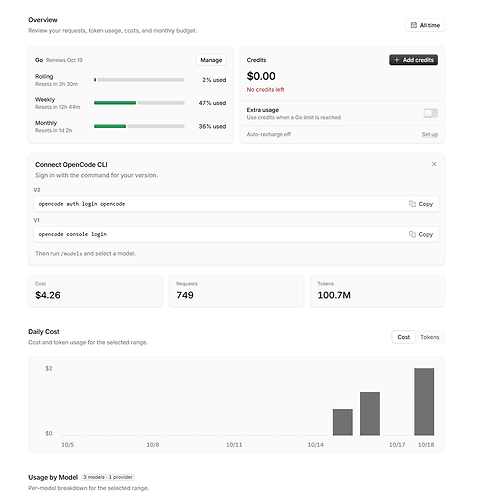The width and height of the screenshot is (504, 500).
Task: Click the copy icon in V1 row
Action: coord(412,234)
